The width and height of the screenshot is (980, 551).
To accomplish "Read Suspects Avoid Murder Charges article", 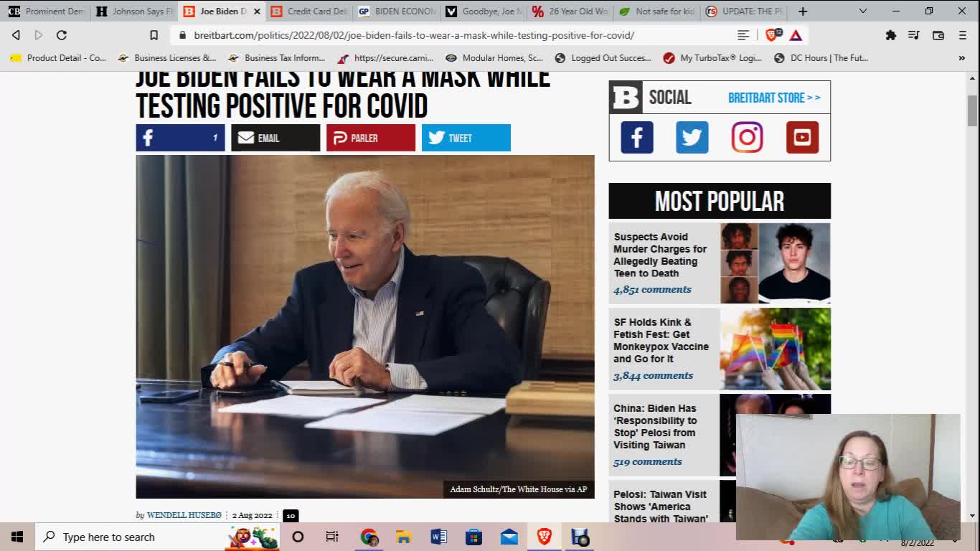I will point(660,255).
